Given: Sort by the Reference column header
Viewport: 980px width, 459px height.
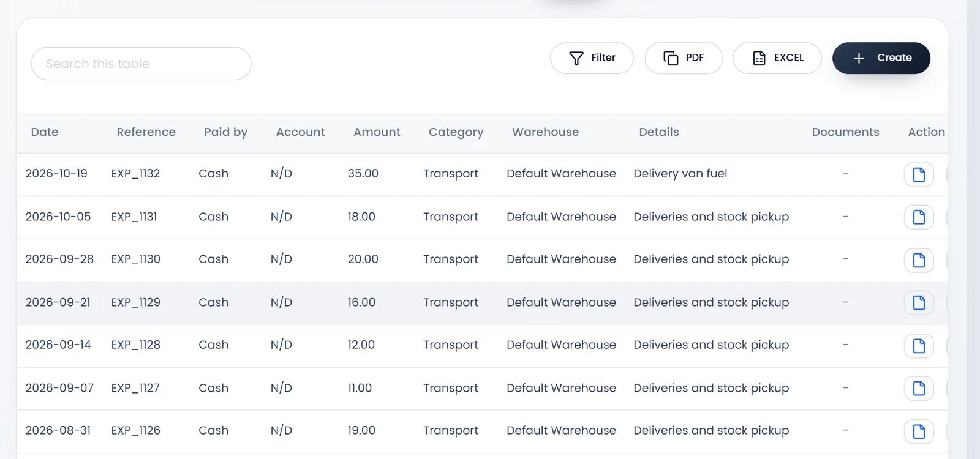Looking at the screenshot, I should (146, 132).
